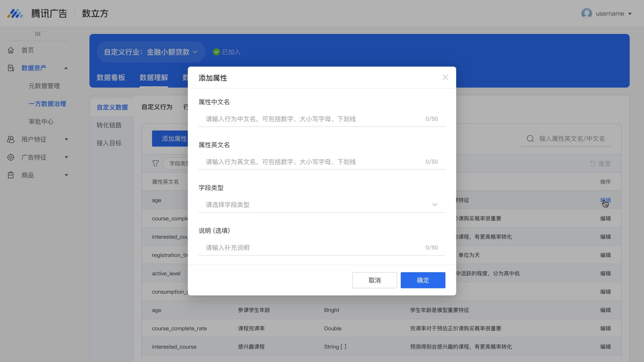Click the green 已加入 check icon
644x362 pixels.
click(216, 52)
